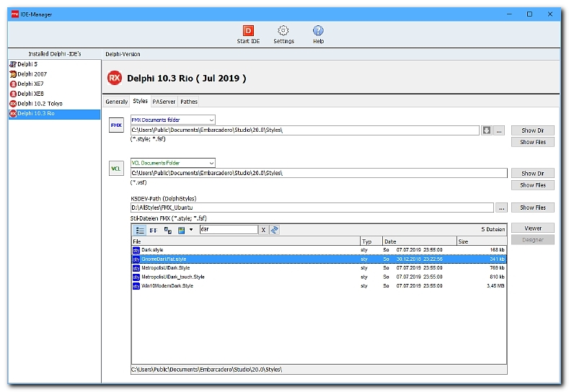Image resolution: width=569 pixels, height=392 pixels.
Task: Click Show Dir for the FMX folder
Action: point(533,130)
